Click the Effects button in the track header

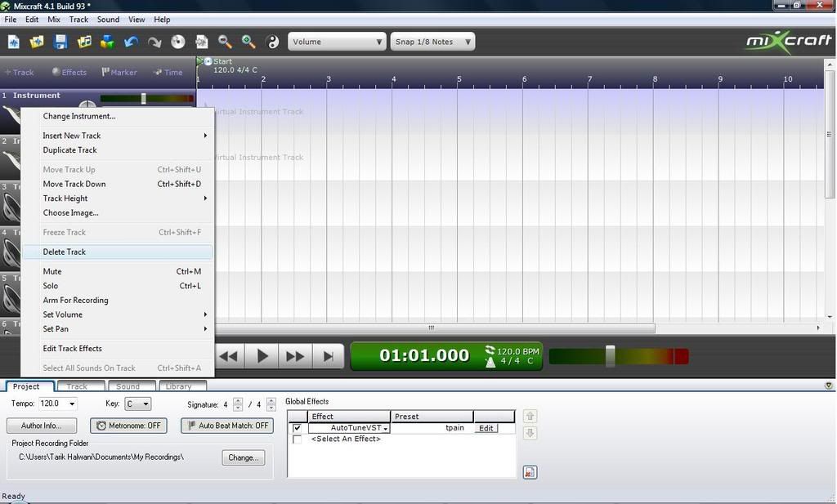[x=69, y=72]
